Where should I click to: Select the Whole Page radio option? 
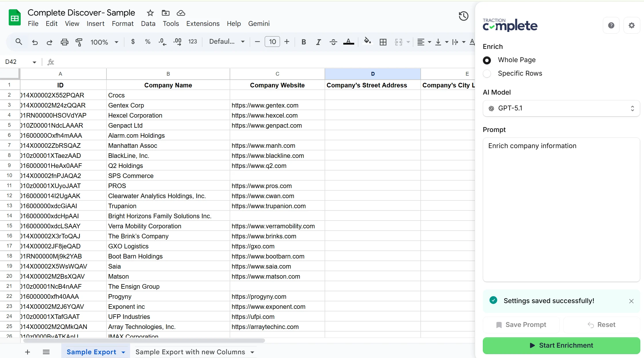point(487,60)
